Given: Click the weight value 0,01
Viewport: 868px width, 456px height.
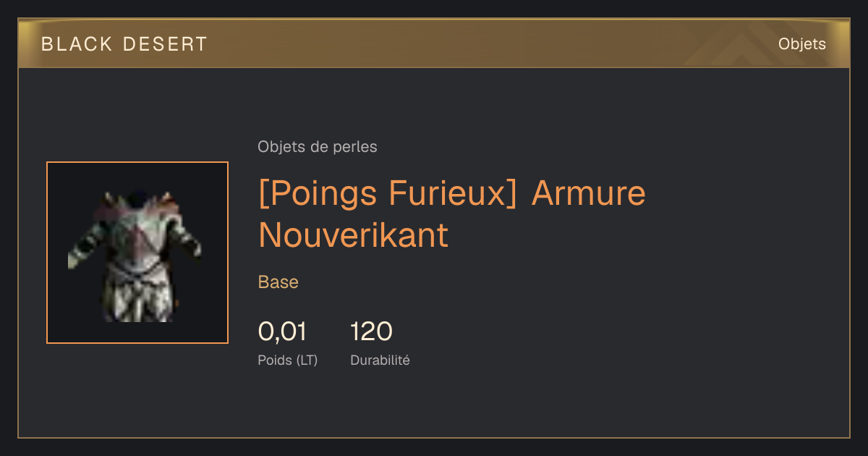Looking at the screenshot, I should coord(282,332).
